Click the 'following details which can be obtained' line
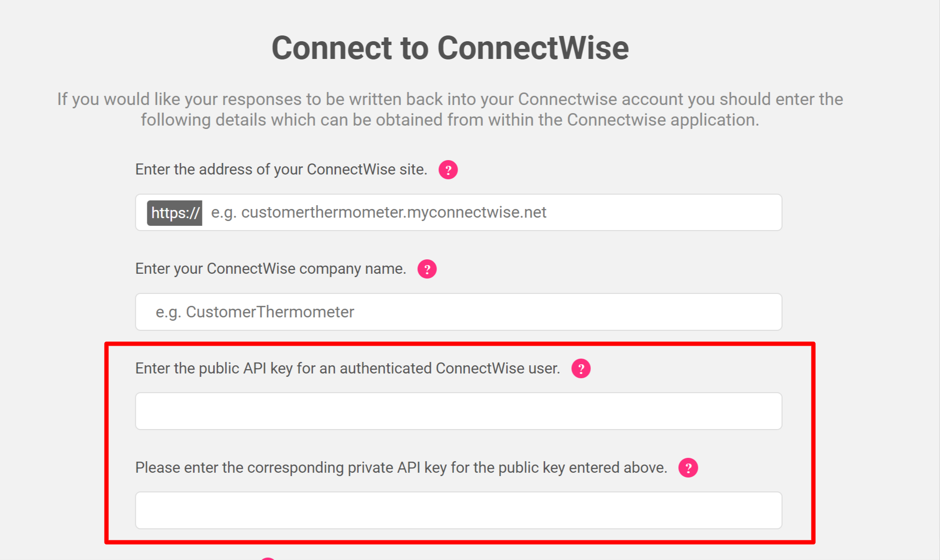 click(450, 120)
